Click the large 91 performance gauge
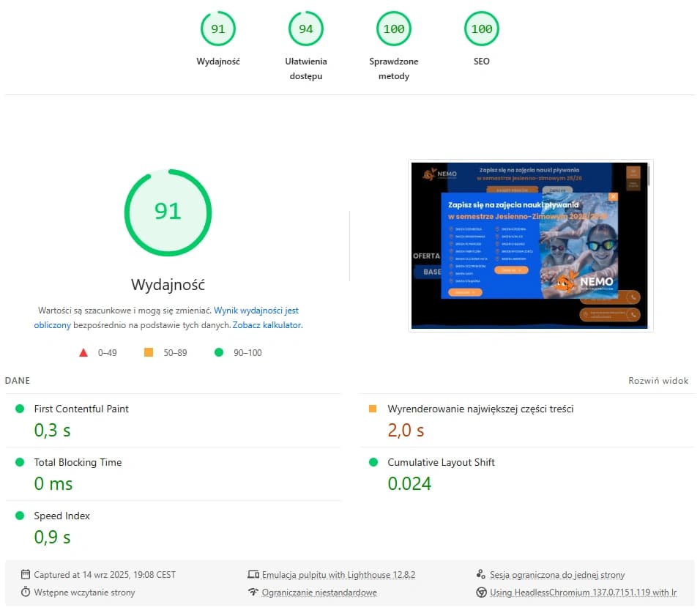The image size is (700, 613). [x=168, y=212]
